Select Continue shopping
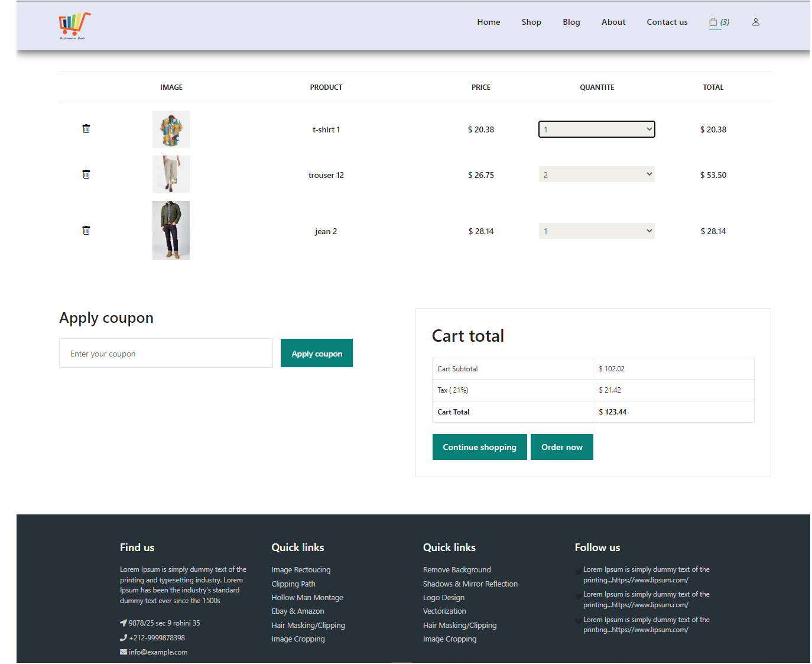This screenshot has width=812, height=664. click(479, 447)
